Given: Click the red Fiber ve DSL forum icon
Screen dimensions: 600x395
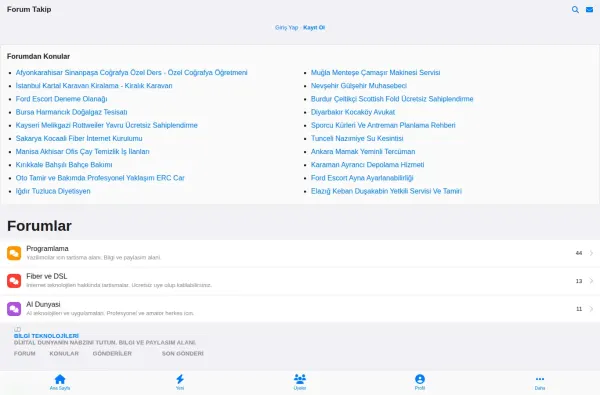Looking at the screenshot, I should pos(14,281).
